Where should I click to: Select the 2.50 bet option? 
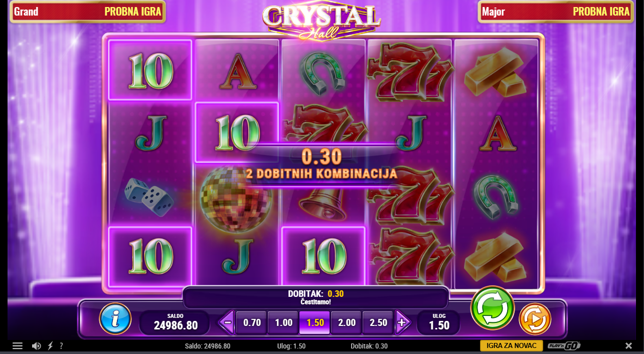[378, 322]
